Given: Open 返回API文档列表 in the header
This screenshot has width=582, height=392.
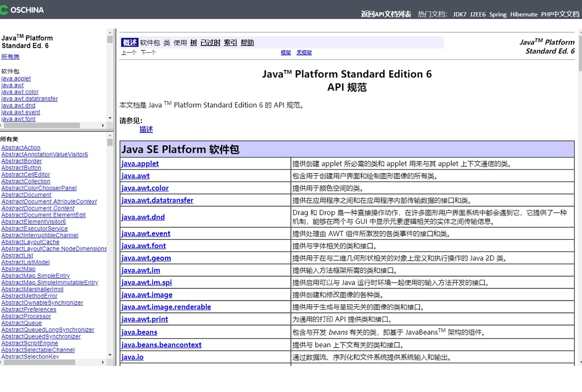Looking at the screenshot, I should [x=386, y=14].
